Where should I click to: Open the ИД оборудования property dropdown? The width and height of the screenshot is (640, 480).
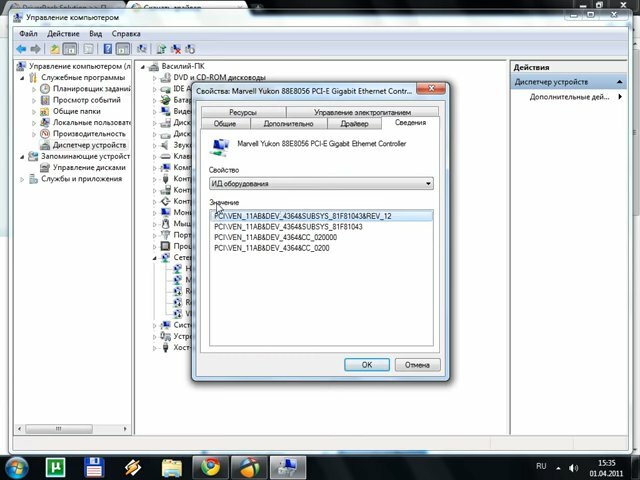pyautogui.click(x=321, y=184)
